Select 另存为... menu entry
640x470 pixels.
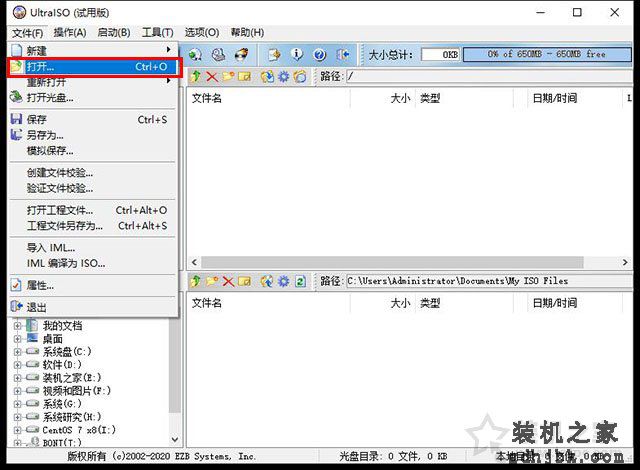click(94, 135)
